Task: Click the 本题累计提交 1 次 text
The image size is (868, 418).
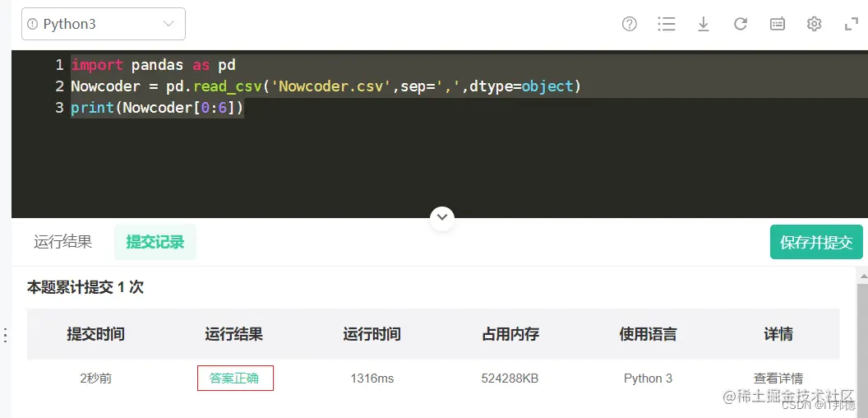Action: click(85, 287)
